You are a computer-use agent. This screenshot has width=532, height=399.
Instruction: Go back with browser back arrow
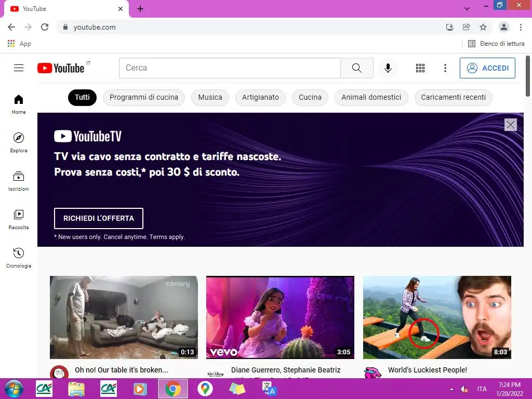pos(11,27)
